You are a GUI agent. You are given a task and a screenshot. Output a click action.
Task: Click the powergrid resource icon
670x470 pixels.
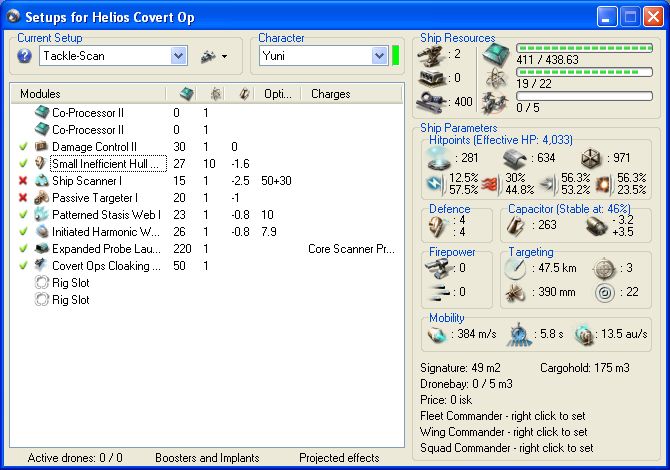pos(496,78)
